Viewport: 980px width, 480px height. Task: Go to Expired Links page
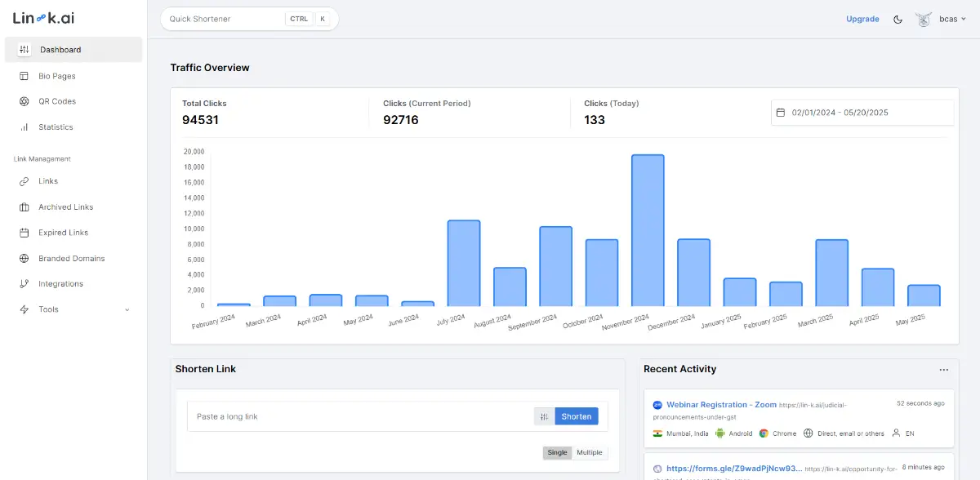(x=63, y=233)
